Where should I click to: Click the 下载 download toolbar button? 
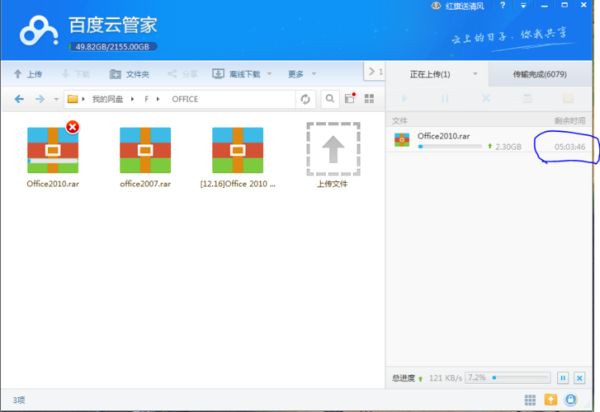point(76,74)
